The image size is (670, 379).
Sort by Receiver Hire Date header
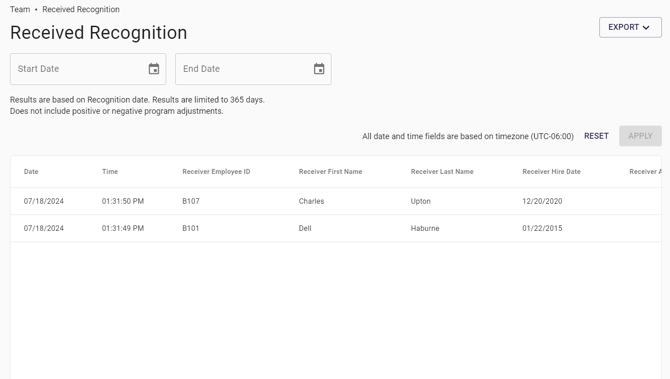[x=551, y=171]
